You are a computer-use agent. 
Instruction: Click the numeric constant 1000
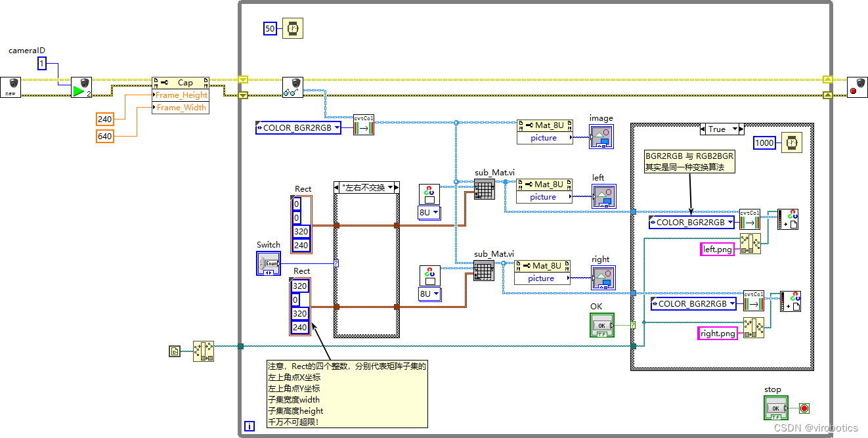coord(765,142)
